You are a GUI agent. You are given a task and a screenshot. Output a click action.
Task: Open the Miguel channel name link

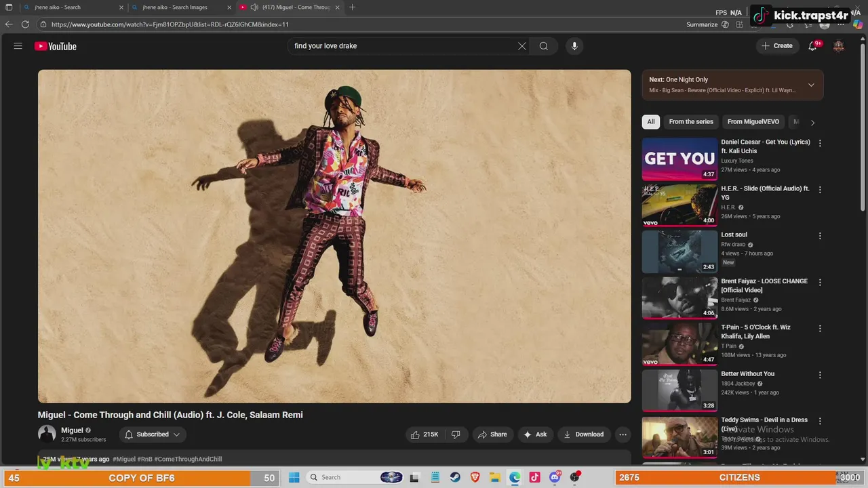pos(72,430)
